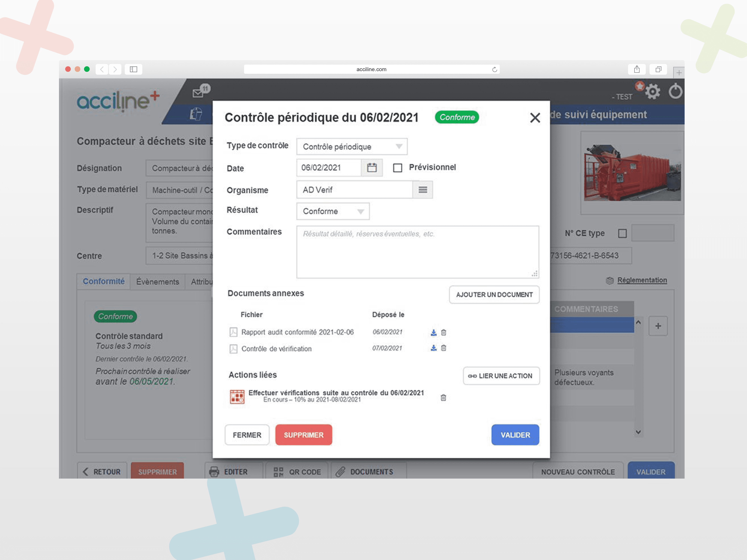Click FERMER in the dialog
The height and width of the screenshot is (560, 747).
click(247, 435)
